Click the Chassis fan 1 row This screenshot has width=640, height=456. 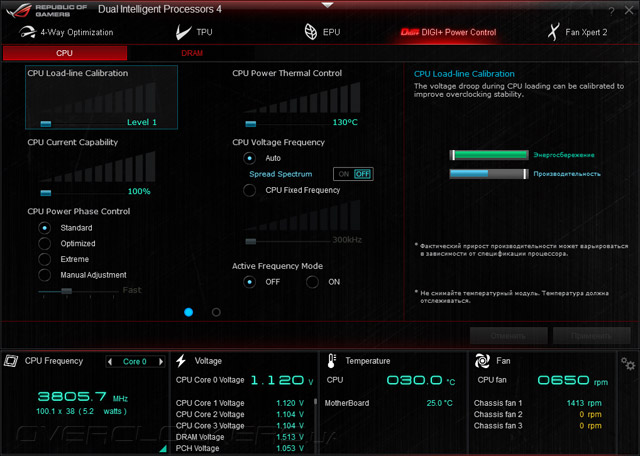(x=538, y=403)
